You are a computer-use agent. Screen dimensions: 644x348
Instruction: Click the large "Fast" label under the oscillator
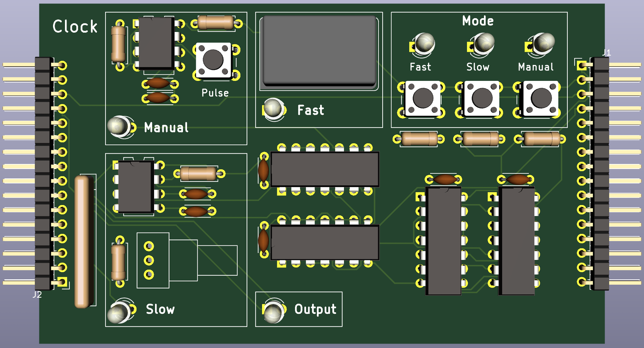(311, 110)
